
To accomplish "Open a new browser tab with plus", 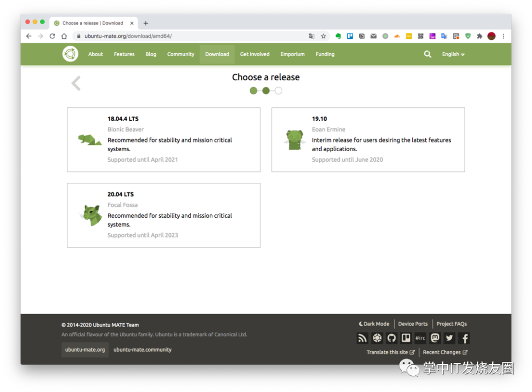I will [146, 23].
